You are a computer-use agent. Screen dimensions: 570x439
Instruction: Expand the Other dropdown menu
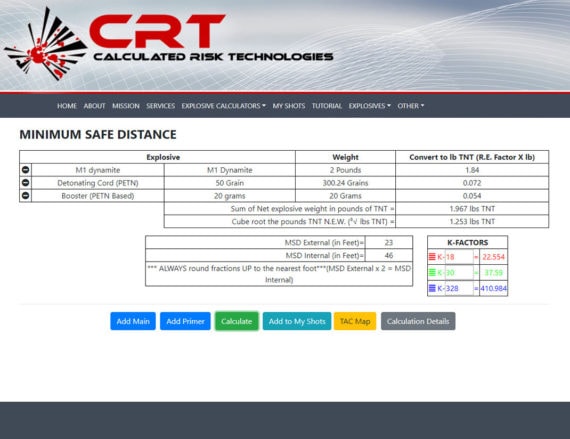(410, 106)
